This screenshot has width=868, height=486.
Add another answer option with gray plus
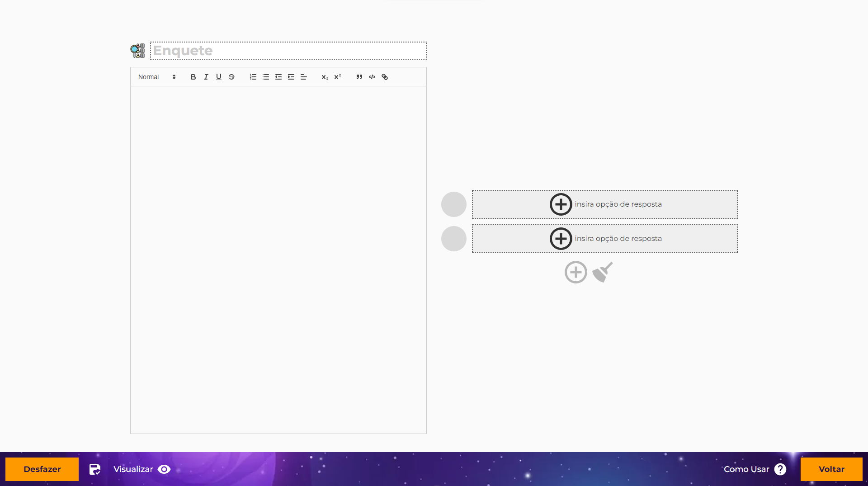[576, 272]
